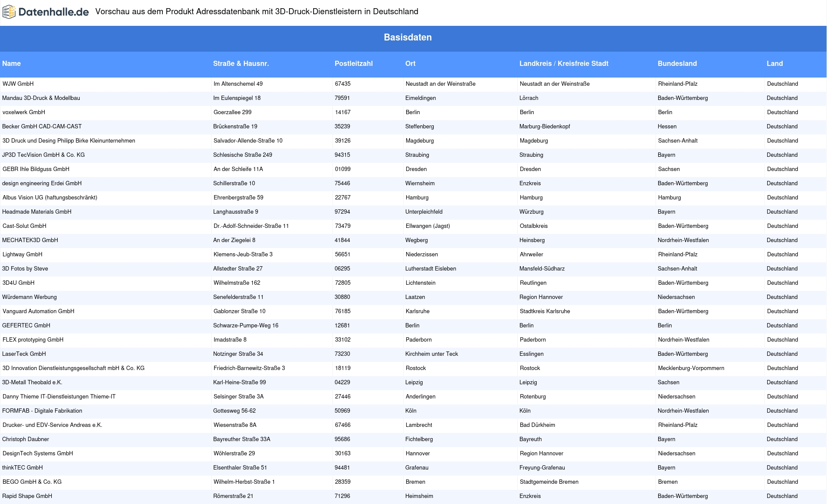Click FLEX prototyping GmbH name
The image size is (827, 504).
(33, 339)
